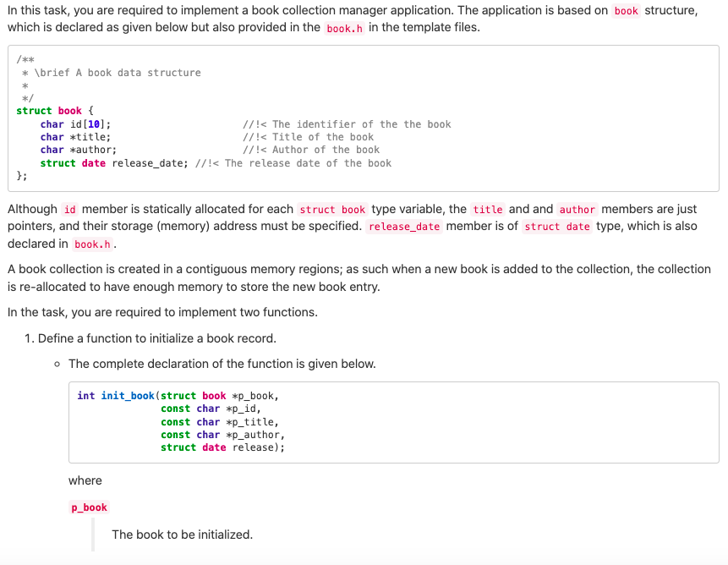728x565 pixels.
Task: Click the inline code 'title' in the paragraph
Action: (x=488, y=210)
